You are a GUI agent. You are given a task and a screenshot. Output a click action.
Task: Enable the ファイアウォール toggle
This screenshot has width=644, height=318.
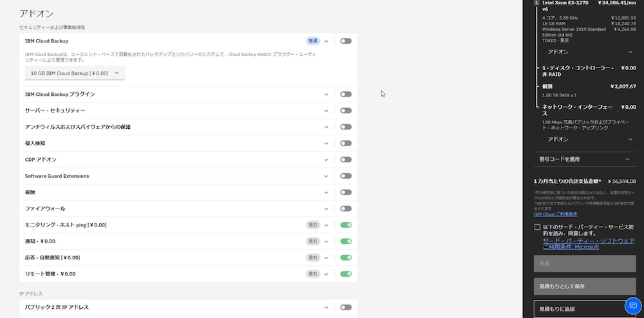tap(346, 209)
